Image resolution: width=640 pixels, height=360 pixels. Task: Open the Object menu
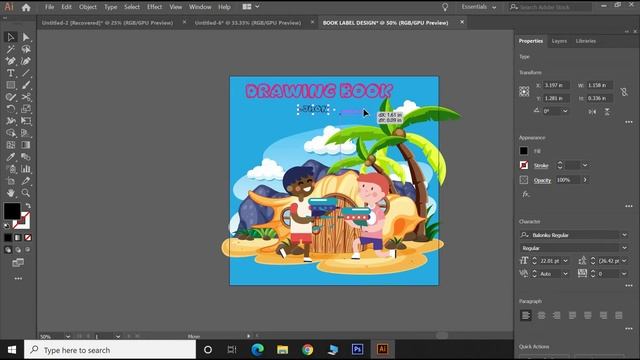[88, 7]
